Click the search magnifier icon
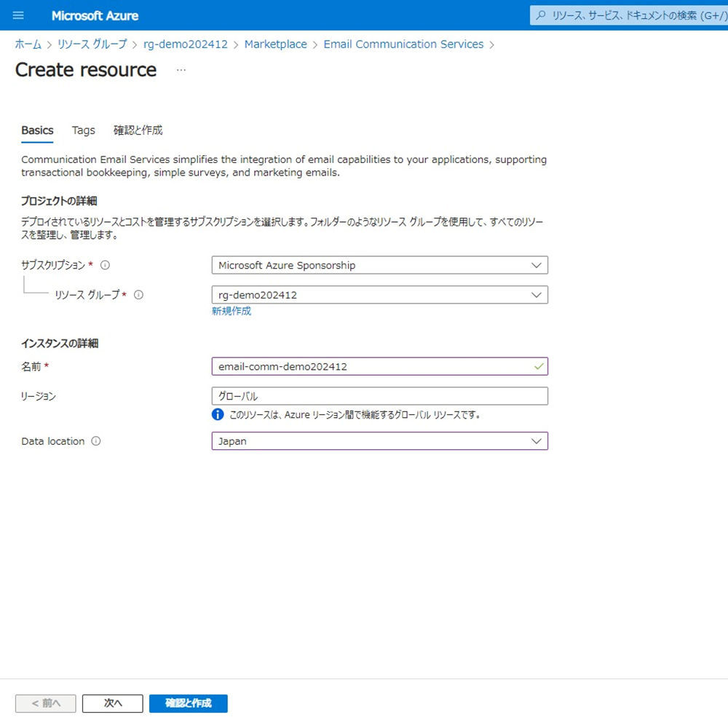 [x=540, y=15]
